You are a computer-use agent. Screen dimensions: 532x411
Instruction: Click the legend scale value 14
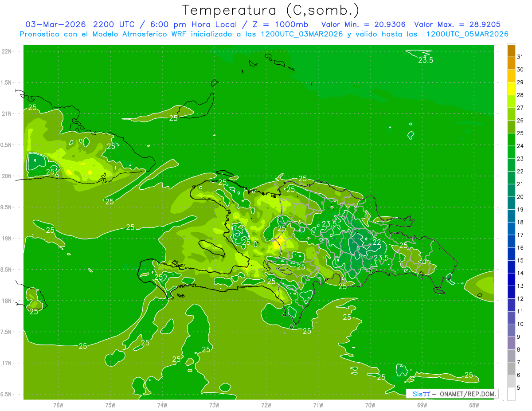[520, 273]
